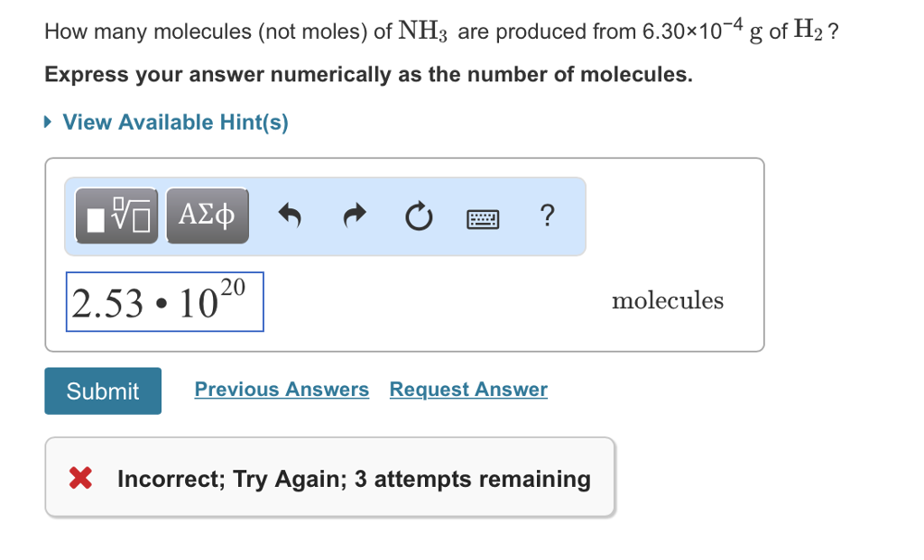924x560 pixels.
Task: Open Previous Answers
Action: coord(282,389)
